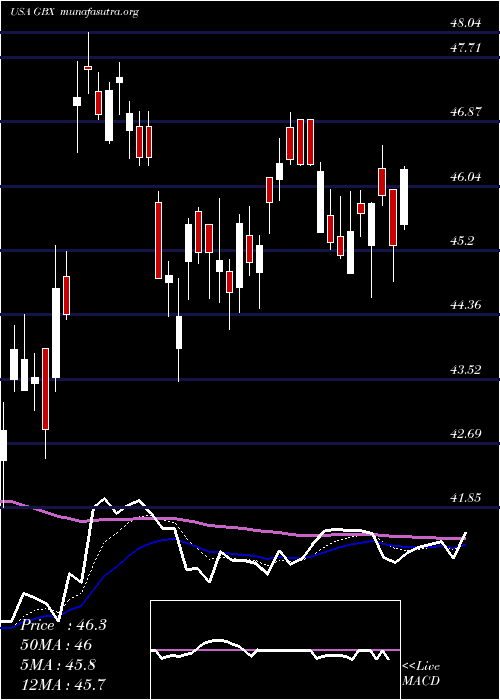Click the <<Live MACD label

(421, 674)
